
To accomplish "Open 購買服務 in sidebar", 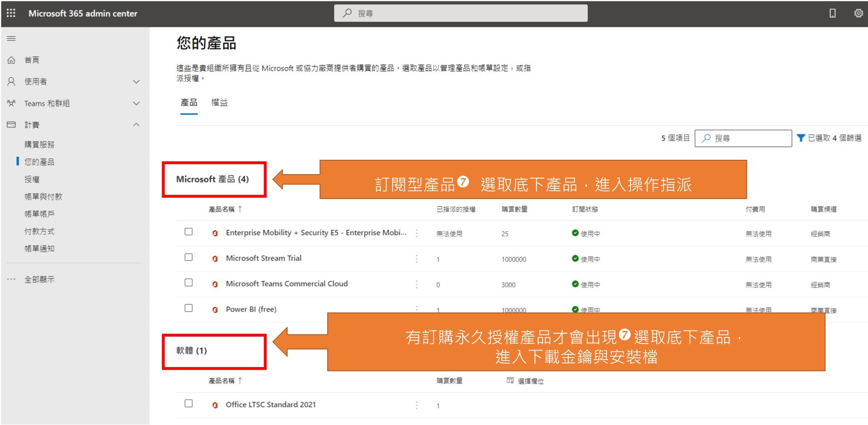I will pyautogui.click(x=39, y=145).
